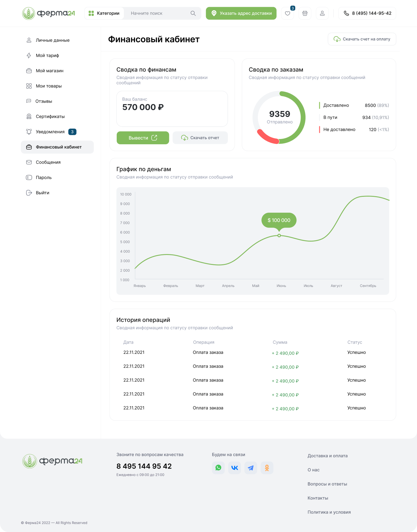Click the envelope icon beside Сообщения

(29, 162)
